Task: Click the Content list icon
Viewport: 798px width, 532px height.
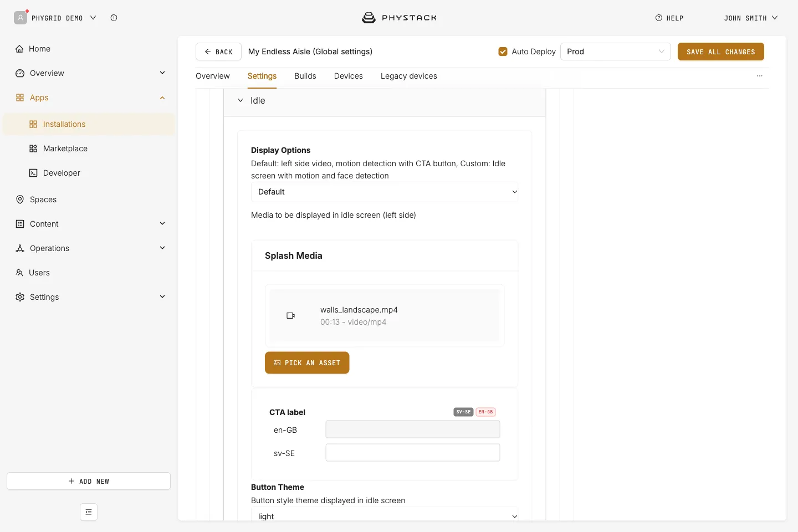Action: [20, 224]
